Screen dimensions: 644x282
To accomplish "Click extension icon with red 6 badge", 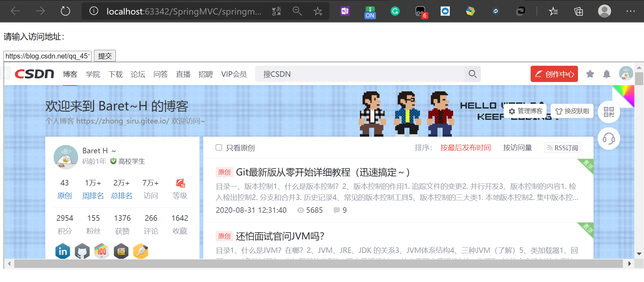I will (x=421, y=12).
